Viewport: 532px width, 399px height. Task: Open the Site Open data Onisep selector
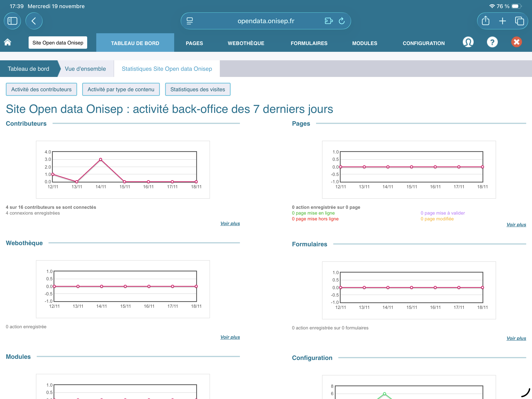[58, 43]
